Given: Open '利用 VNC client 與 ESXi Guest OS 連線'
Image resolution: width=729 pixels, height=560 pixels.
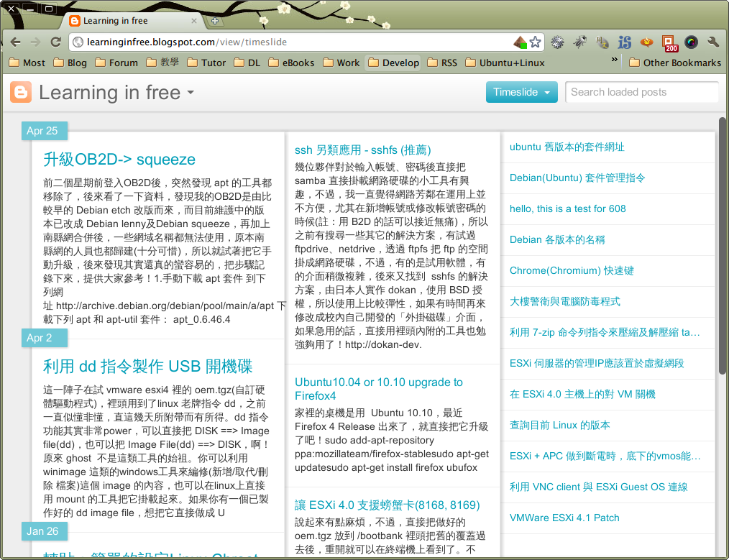Looking at the screenshot, I should [598, 487].
